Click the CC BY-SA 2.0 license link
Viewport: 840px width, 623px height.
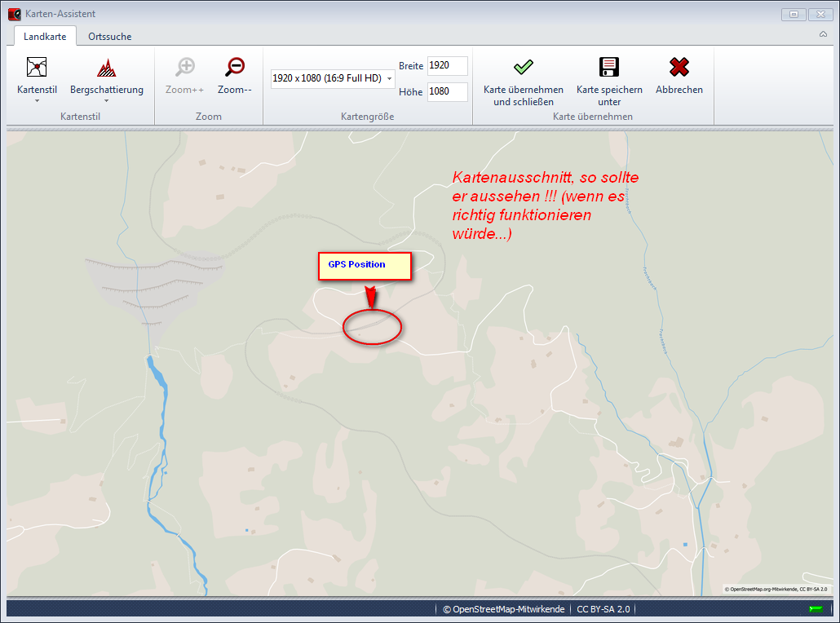(x=603, y=609)
